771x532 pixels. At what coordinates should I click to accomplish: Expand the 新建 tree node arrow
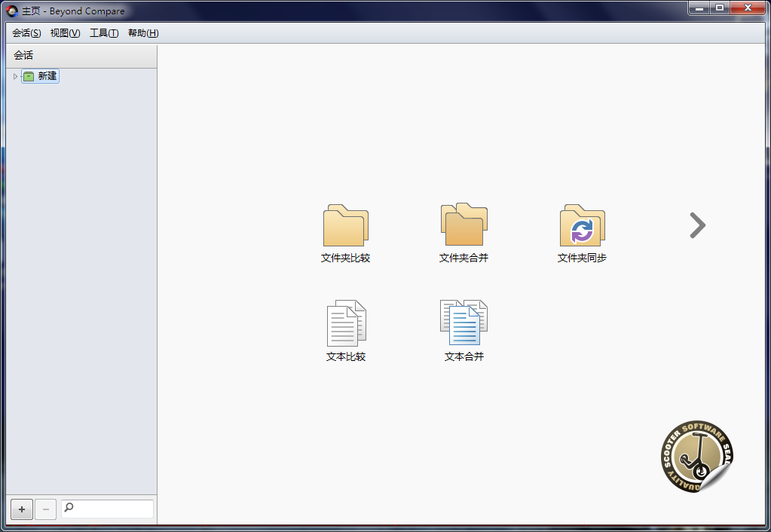click(x=15, y=76)
